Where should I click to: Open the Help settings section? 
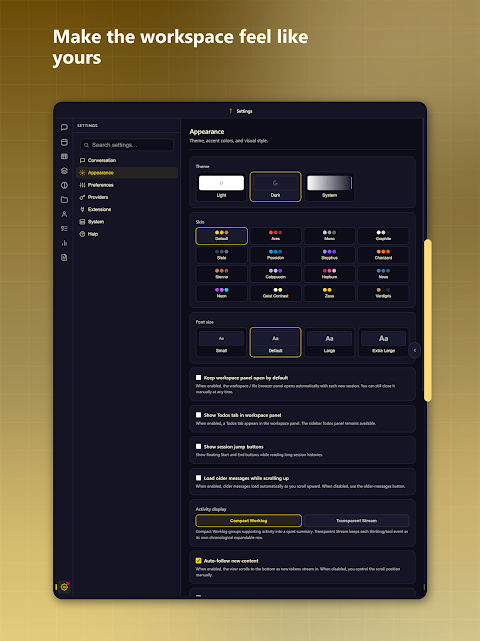pyautogui.click(x=127, y=234)
